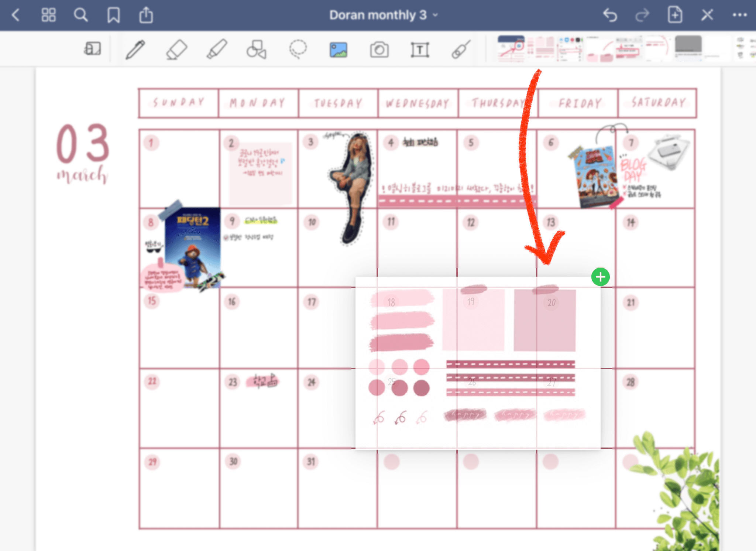
Task: Choose the Shapes tool
Action: (257, 49)
